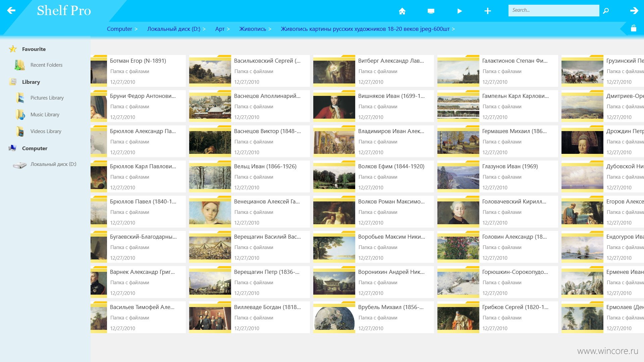Open the Венецианов Алексей folder thumbnail

tap(210, 212)
